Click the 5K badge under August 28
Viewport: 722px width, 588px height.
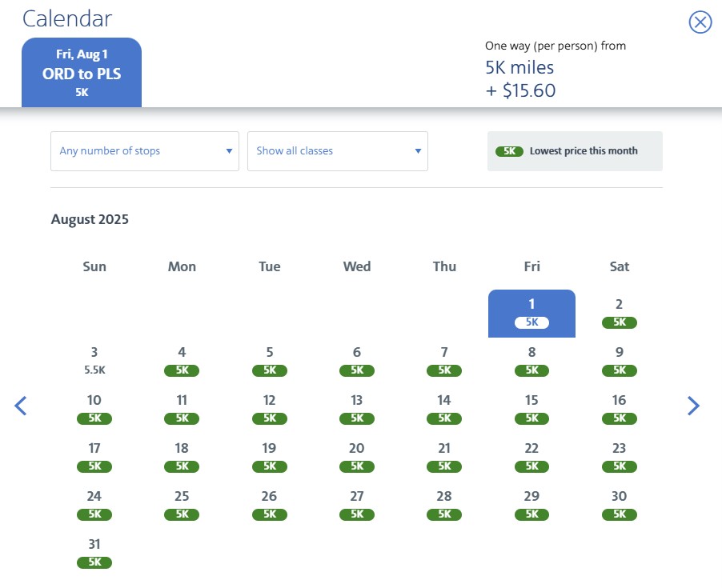click(x=444, y=514)
